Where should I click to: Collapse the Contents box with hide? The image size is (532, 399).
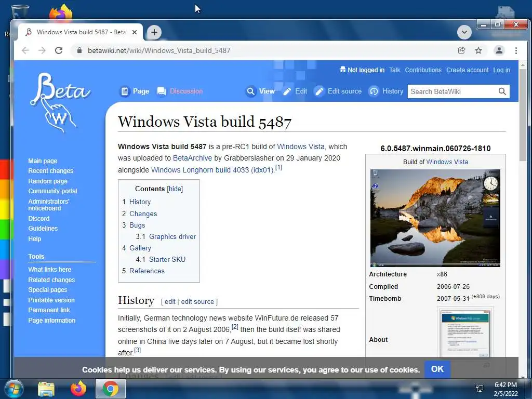[x=175, y=189]
